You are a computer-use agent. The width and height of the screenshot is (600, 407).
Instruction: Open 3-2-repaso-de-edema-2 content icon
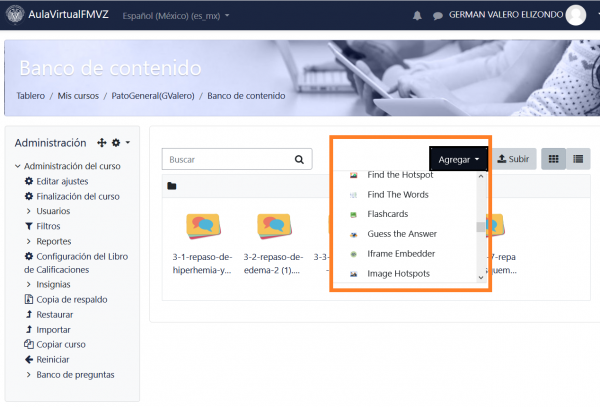pyautogui.click(x=274, y=228)
